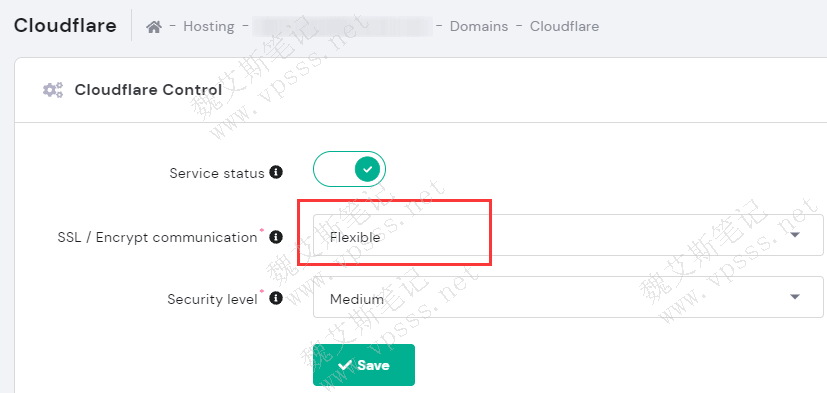This screenshot has width=827, height=393.
Task: Show info tooltip for Service status
Action: coord(276,172)
